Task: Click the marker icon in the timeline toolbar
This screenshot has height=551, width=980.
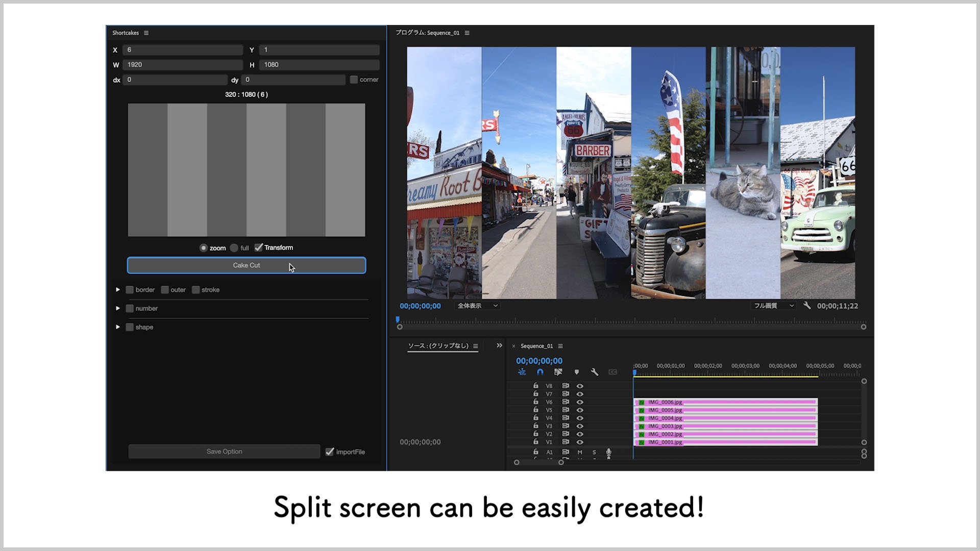Action: point(577,372)
